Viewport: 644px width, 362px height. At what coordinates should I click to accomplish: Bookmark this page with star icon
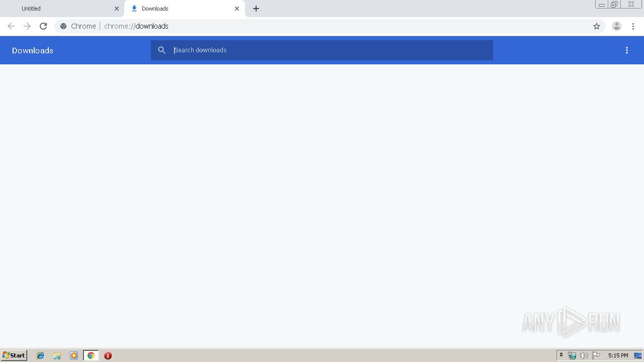click(597, 26)
